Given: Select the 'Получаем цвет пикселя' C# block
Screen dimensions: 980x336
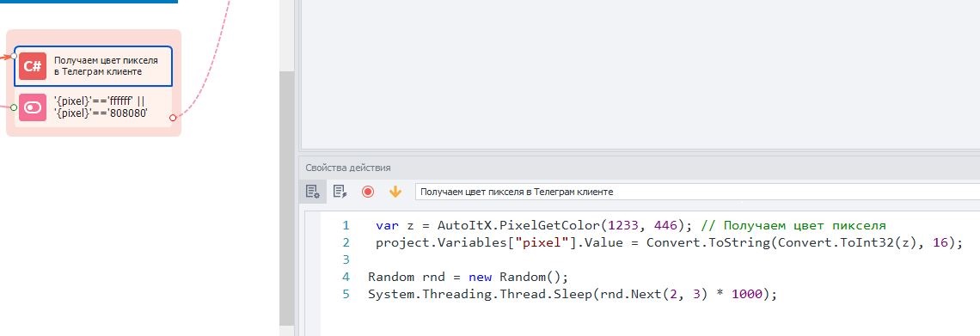Looking at the screenshot, I should [93, 66].
